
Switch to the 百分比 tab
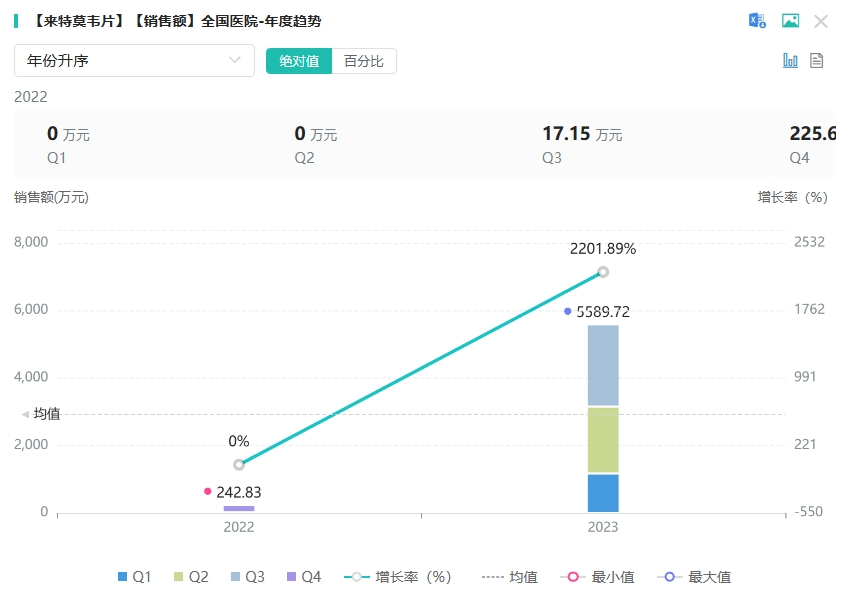point(363,61)
